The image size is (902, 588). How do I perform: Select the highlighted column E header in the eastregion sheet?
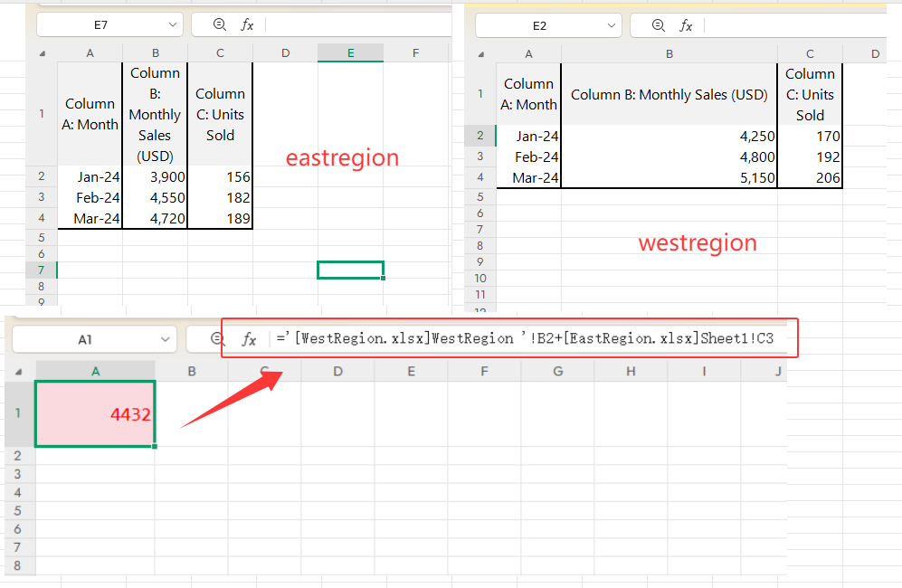350,53
